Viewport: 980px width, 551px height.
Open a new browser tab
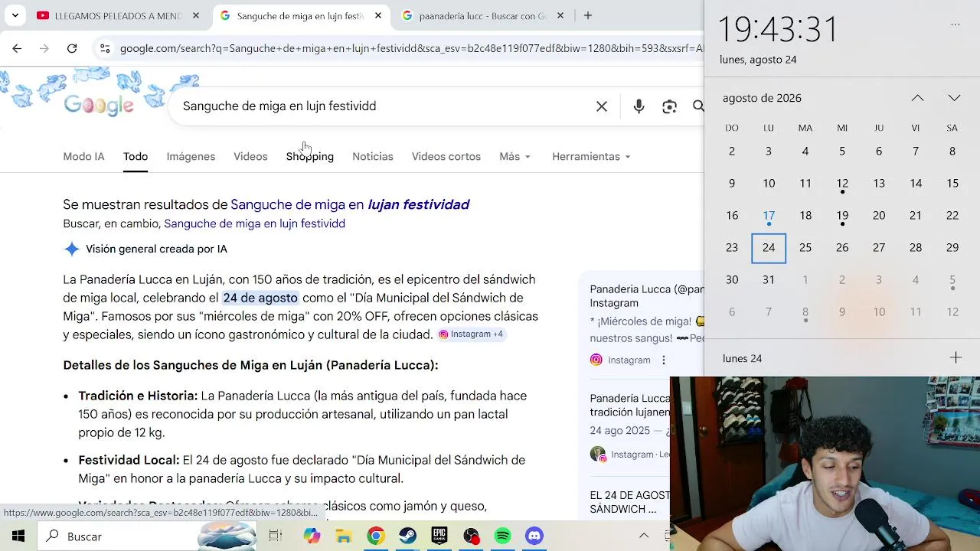pos(588,15)
